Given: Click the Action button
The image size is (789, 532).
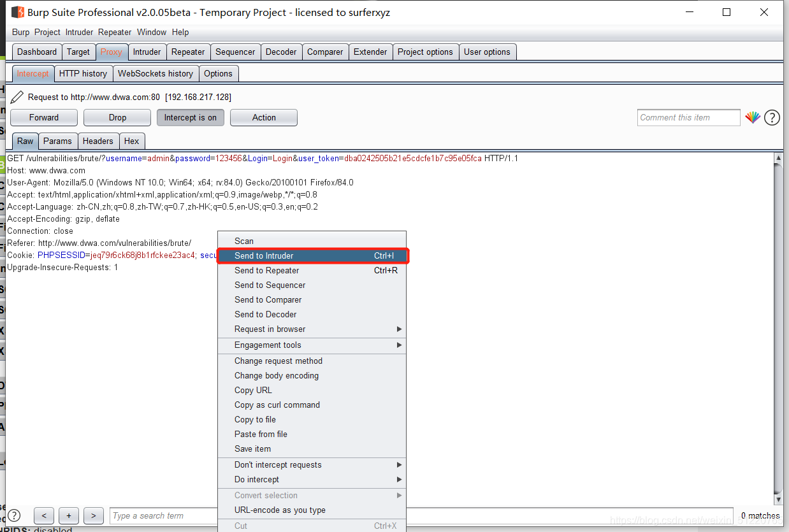Looking at the screenshot, I should click(x=264, y=117).
